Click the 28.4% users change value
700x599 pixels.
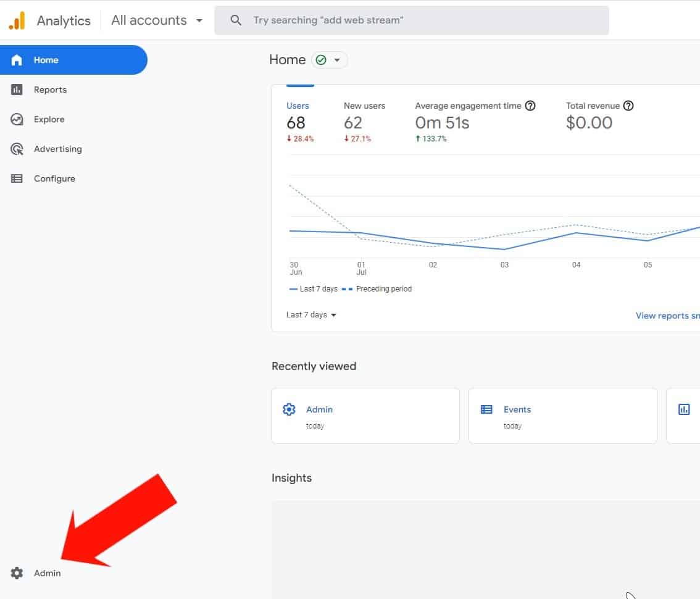[x=301, y=139]
